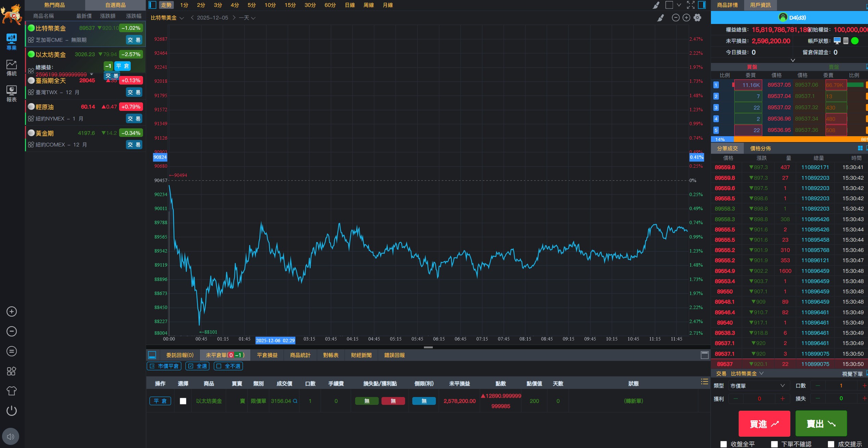Click the green 賣出 sell button
The image size is (868, 448).
821,424
